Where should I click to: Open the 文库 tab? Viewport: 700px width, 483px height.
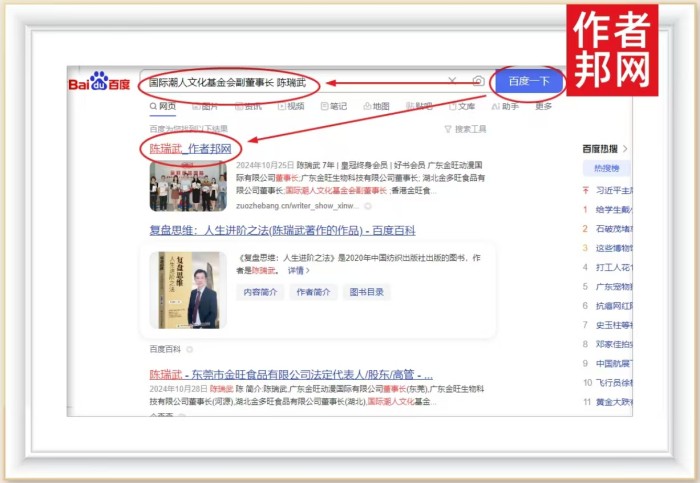click(462, 106)
